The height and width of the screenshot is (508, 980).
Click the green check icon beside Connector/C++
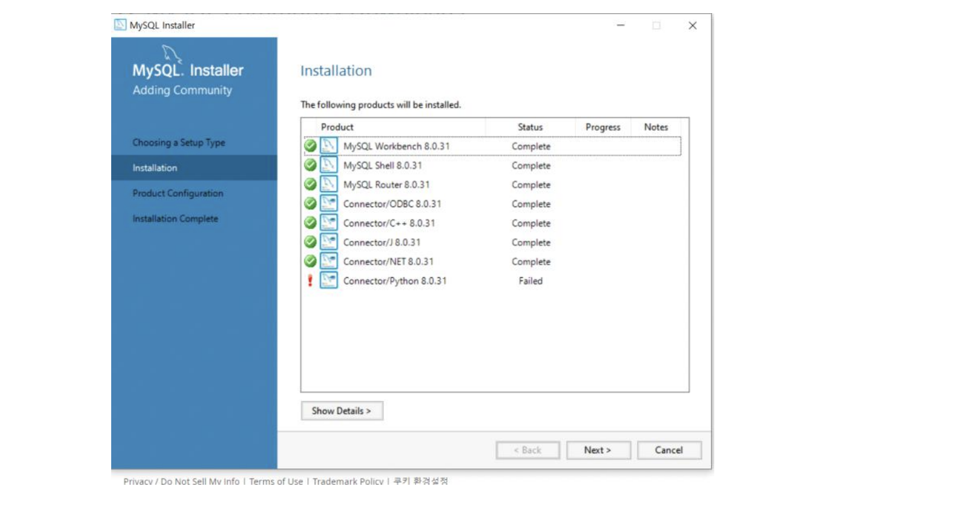tap(310, 223)
